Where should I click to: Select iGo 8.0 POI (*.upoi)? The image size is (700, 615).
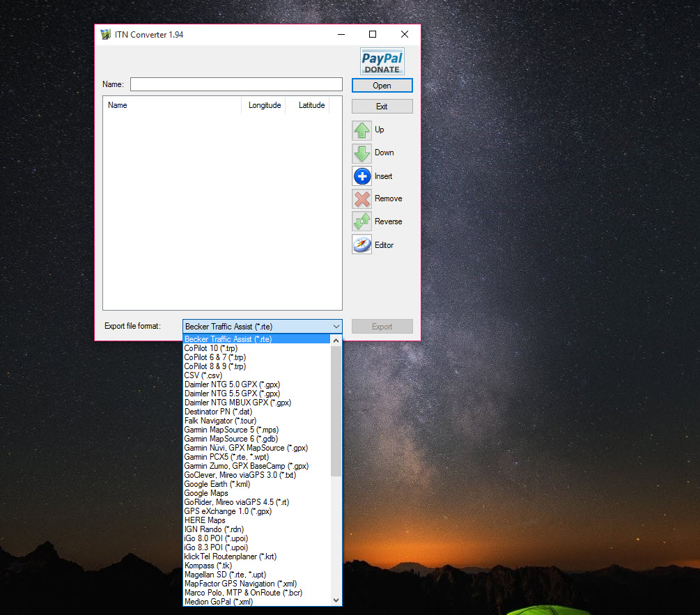(x=257, y=538)
